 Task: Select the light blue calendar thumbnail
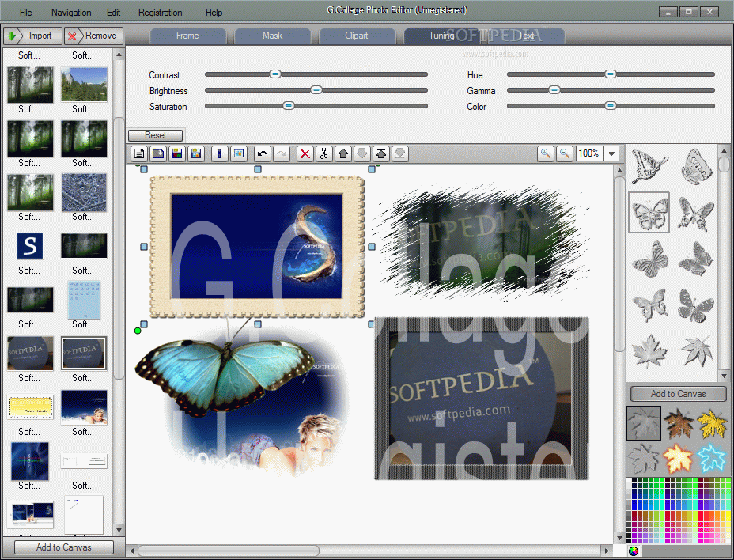pyautogui.click(x=84, y=300)
